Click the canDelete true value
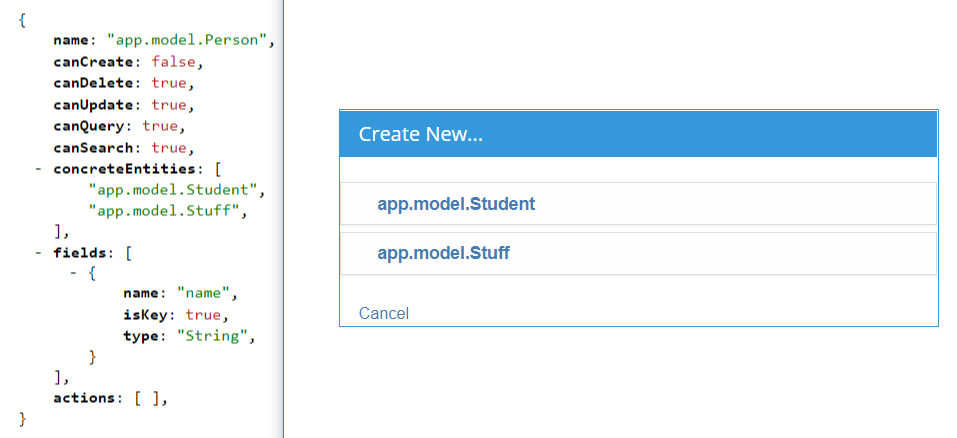 tap(169, 84)
